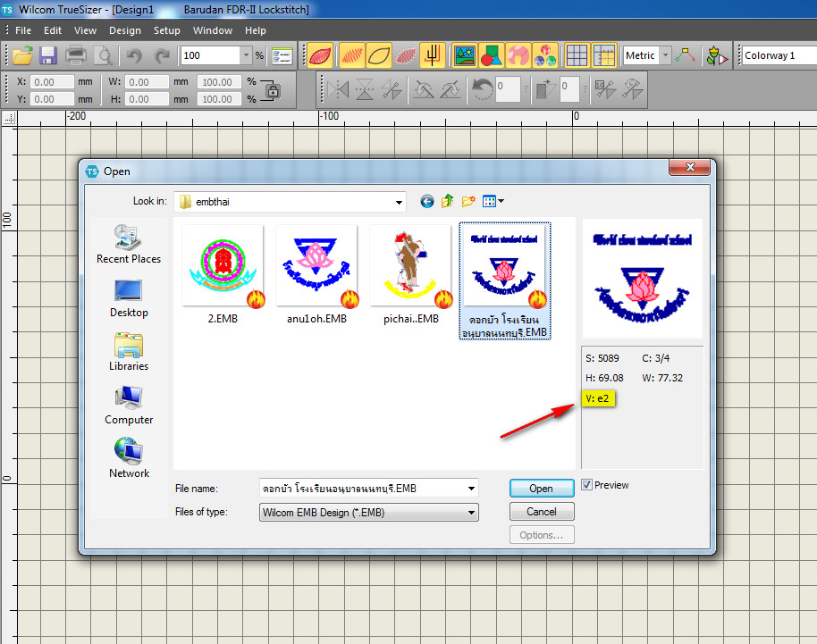
Task: Open the File menu
Action: coord(23,30)
